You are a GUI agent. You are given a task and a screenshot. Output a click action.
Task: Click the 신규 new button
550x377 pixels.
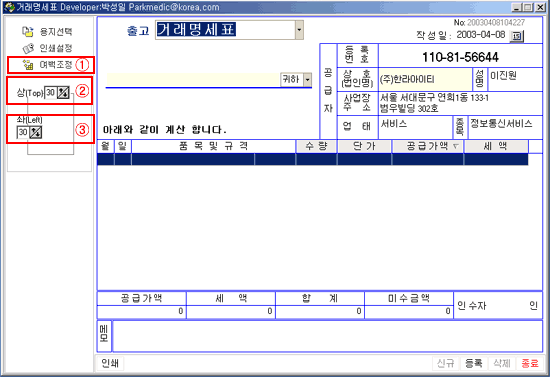coord(445,363)
